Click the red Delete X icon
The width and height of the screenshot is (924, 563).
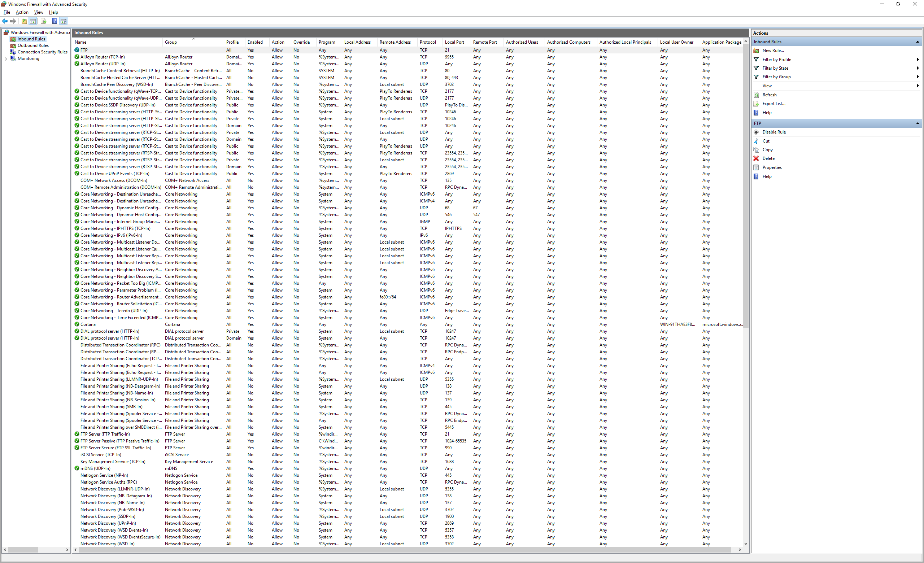coord(756,158)
